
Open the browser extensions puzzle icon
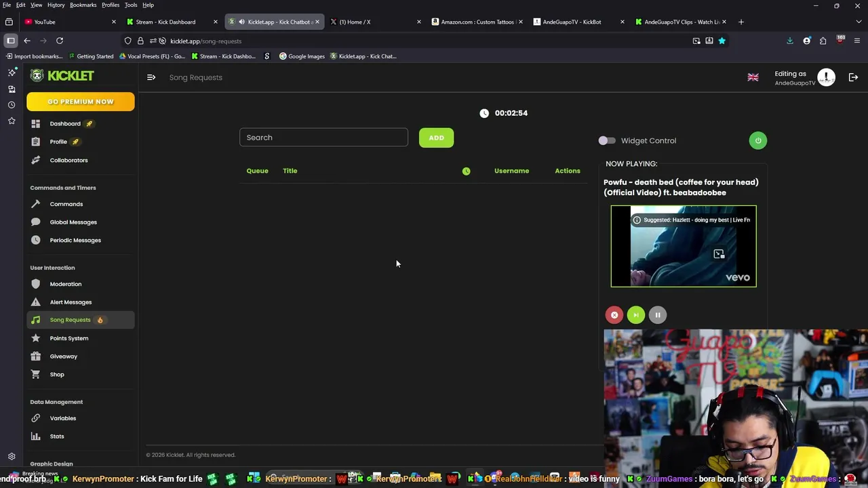[x=823, y=41]
